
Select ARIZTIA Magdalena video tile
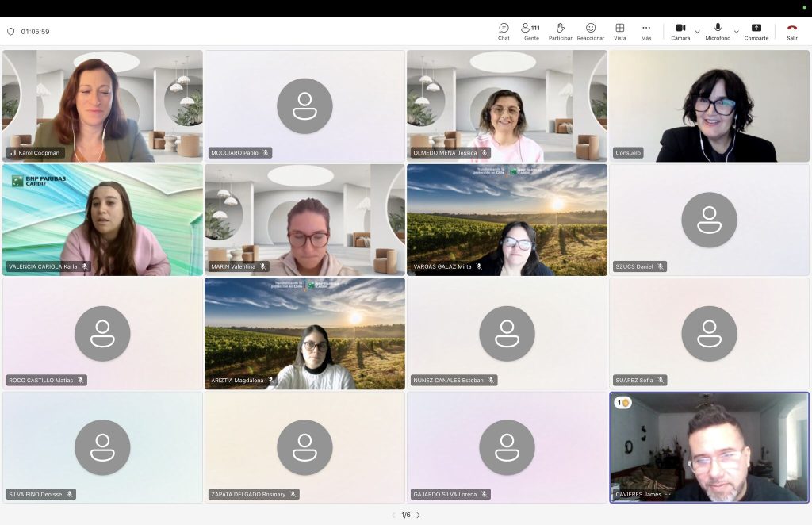coord(304,333)
